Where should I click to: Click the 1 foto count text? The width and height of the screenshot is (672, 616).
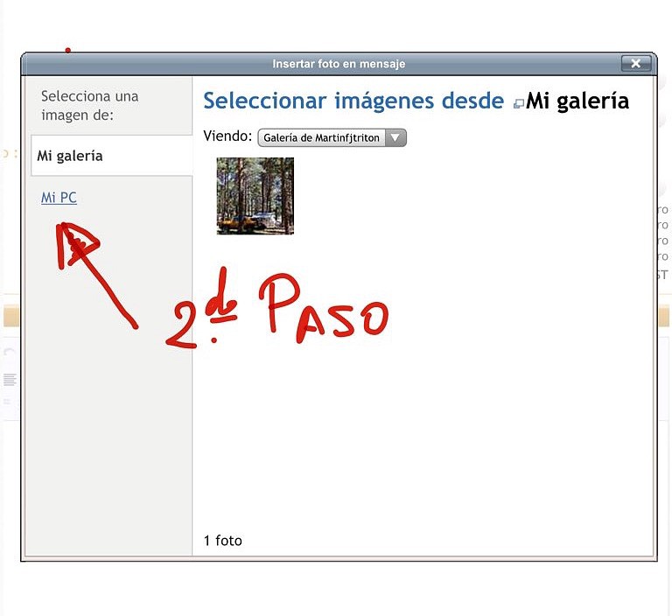pyautogui.click(x=223, y=541)
